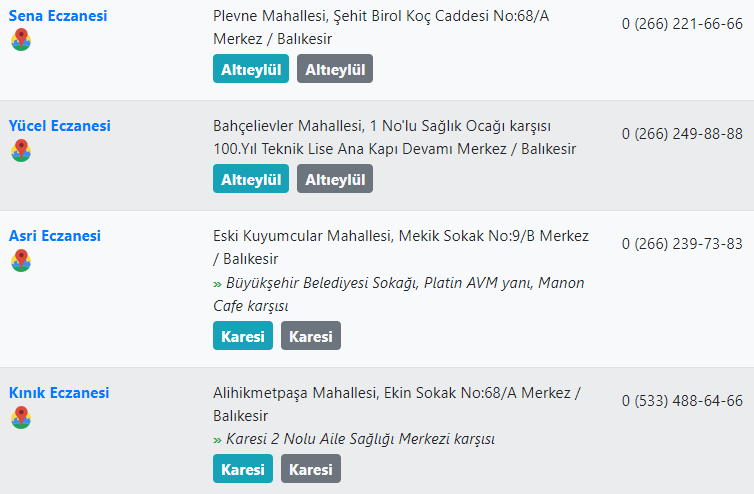Click phone number 0 (266) 221-66-66

682,24
